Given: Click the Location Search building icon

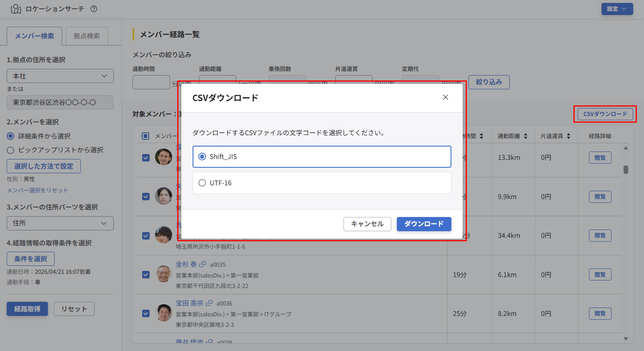Looking at the screenshot, I should pos(16,9).
